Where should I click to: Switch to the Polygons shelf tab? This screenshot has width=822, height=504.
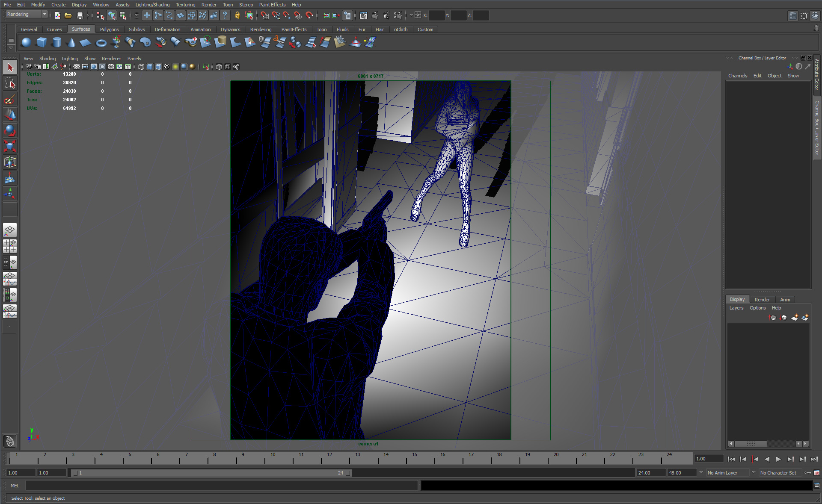click(x=109, y=29)
